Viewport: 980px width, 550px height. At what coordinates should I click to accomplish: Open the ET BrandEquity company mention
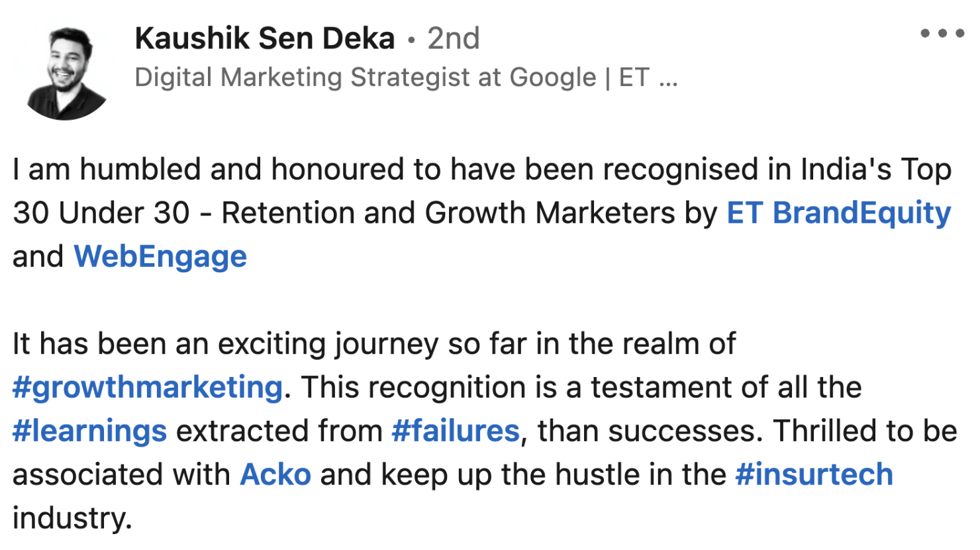(x=838, y=213)
